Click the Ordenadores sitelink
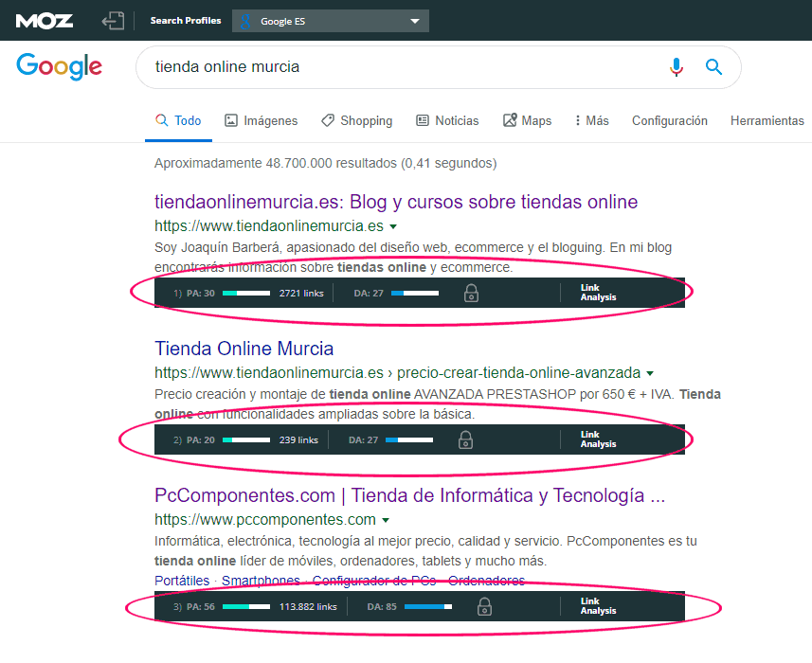This screenshot has width=812, height=663. tap(486, 581)
